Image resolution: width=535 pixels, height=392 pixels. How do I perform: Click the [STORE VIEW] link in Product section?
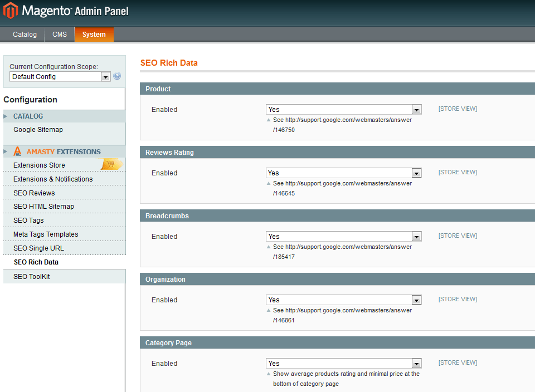pos(458,109)
